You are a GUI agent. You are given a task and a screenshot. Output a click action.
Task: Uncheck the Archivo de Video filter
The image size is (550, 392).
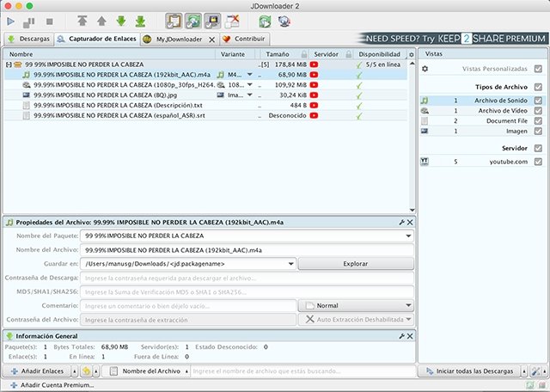[x=538, y=111]
